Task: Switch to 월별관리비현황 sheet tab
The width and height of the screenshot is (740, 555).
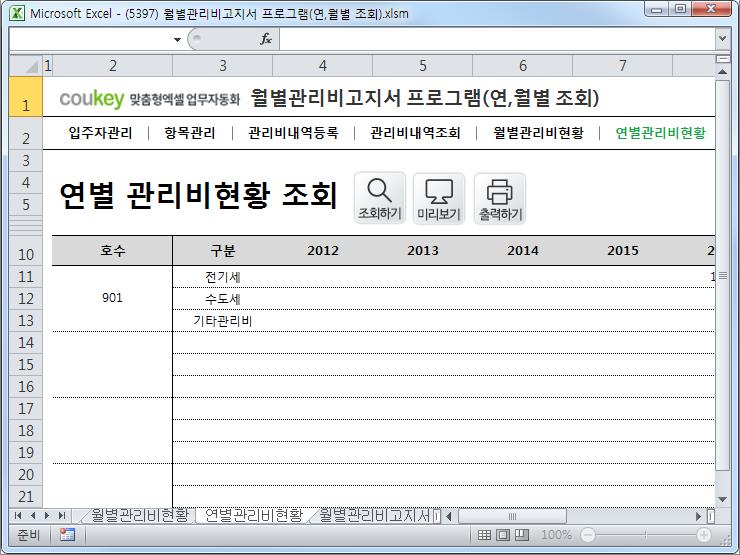Action: (140, 515)
